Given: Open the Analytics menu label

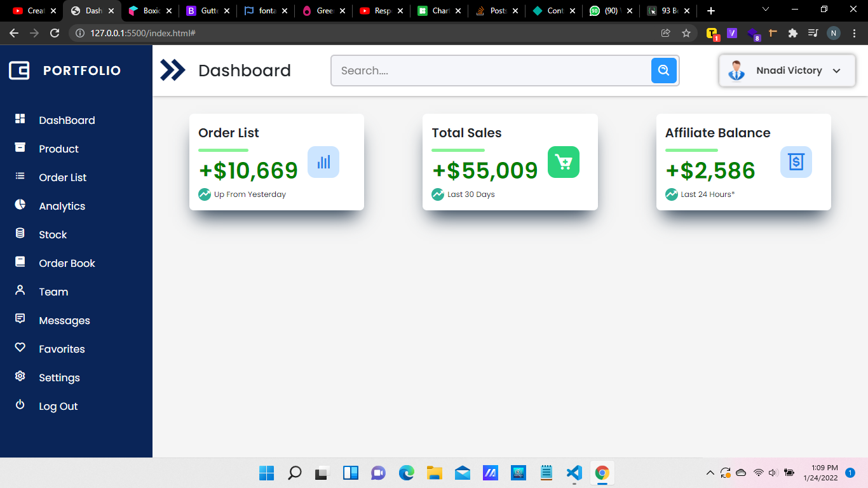Looking at the screenshot, I should (62, 206).
